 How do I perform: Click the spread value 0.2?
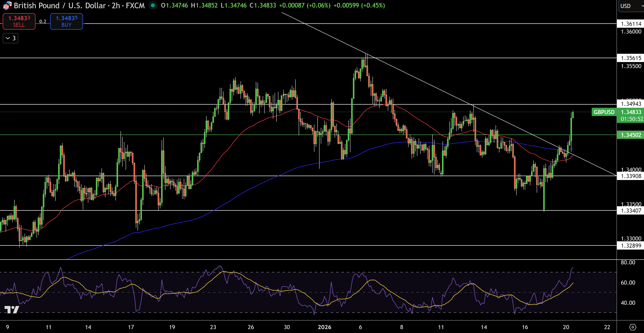43,21
